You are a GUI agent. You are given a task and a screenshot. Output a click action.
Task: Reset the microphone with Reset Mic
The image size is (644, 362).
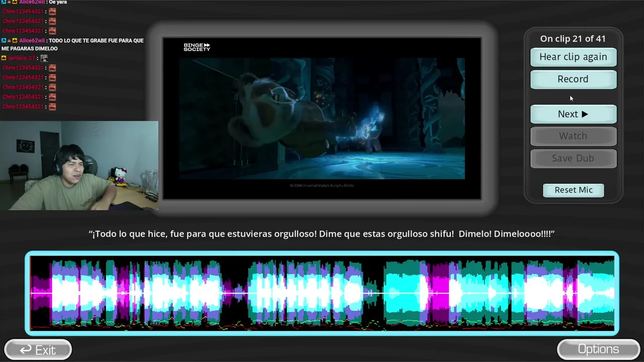pos(574,190)
